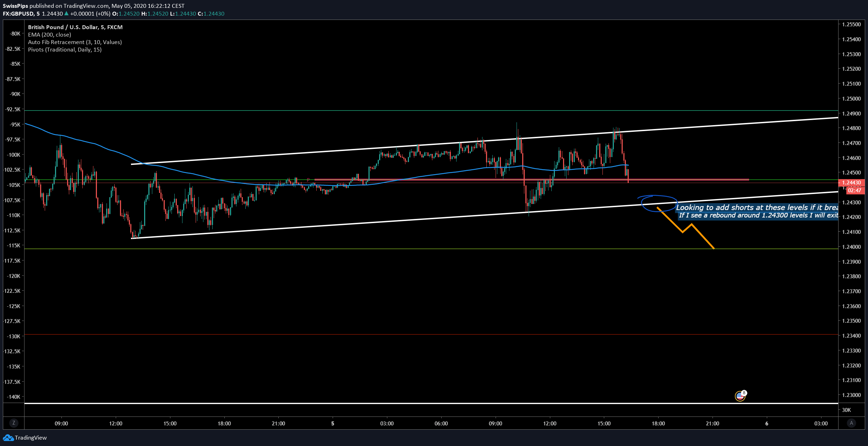Click the 1.24900 price axis label
Viewport: 868px width, 446px height.
click(851, 113)
